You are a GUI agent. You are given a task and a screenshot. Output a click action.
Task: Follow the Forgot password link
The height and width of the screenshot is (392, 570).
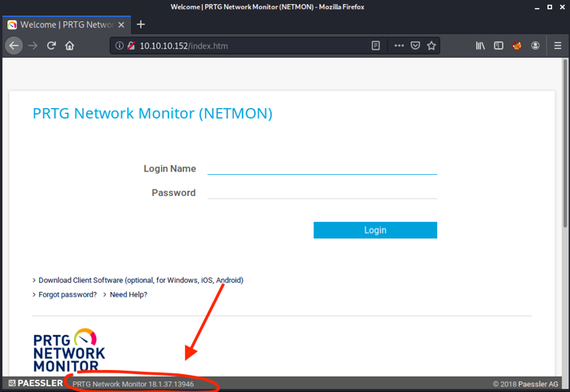[x=68, y=294]
